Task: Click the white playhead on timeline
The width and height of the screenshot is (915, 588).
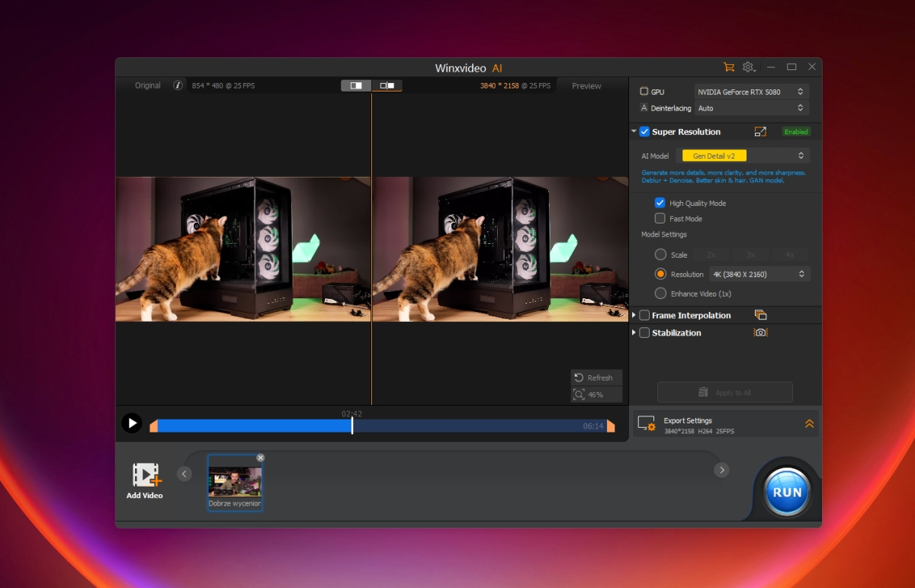Action: [352, 426]
